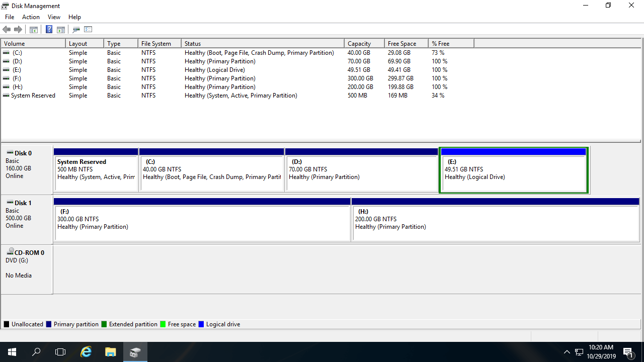Click the Rescan Disks toolbar icon
This screenshot has width=644, height=362.
pyautogui.click(x=76, y=30)
